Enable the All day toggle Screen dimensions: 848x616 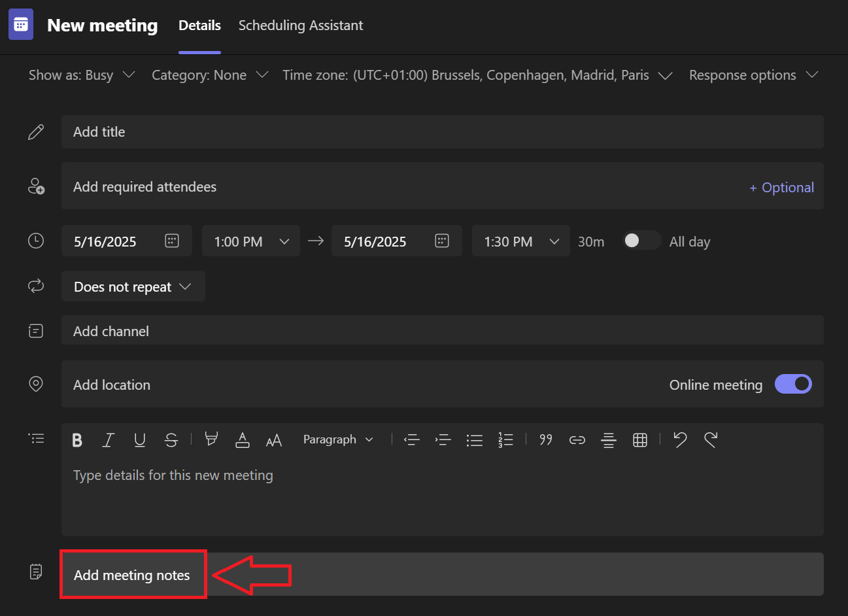coord(641,241)
